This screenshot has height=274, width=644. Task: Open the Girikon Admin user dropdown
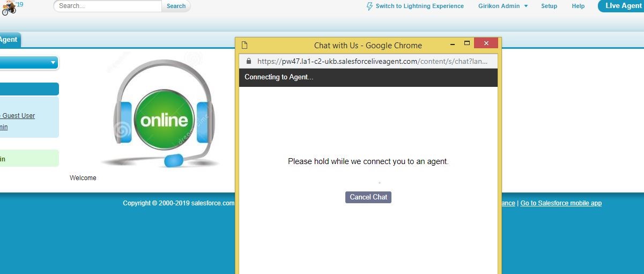503,6
